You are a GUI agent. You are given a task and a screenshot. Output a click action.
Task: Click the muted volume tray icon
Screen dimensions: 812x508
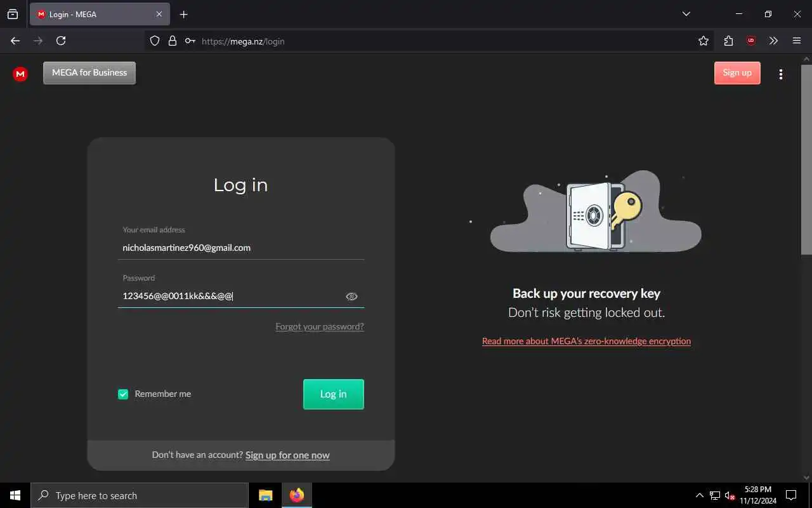pos(730,495)
